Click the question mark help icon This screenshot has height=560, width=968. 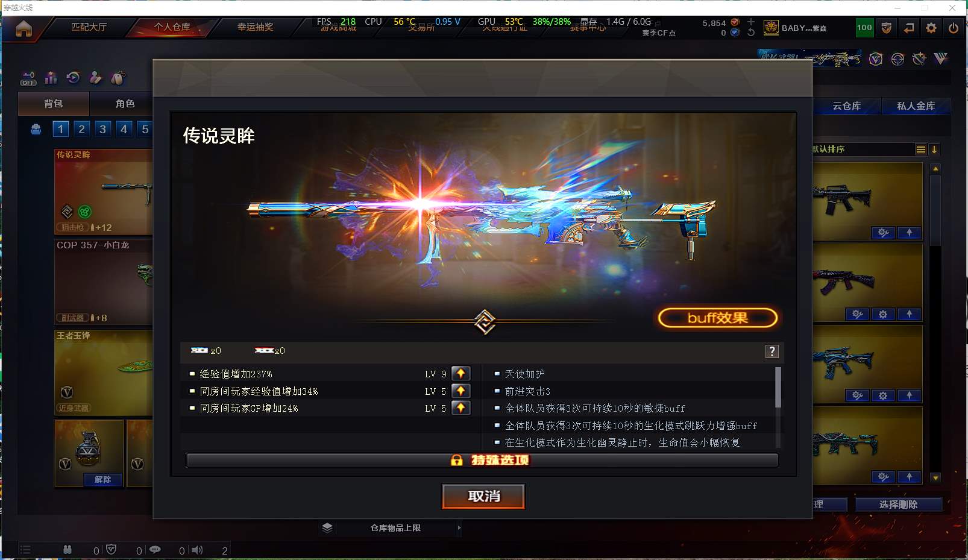772,351
